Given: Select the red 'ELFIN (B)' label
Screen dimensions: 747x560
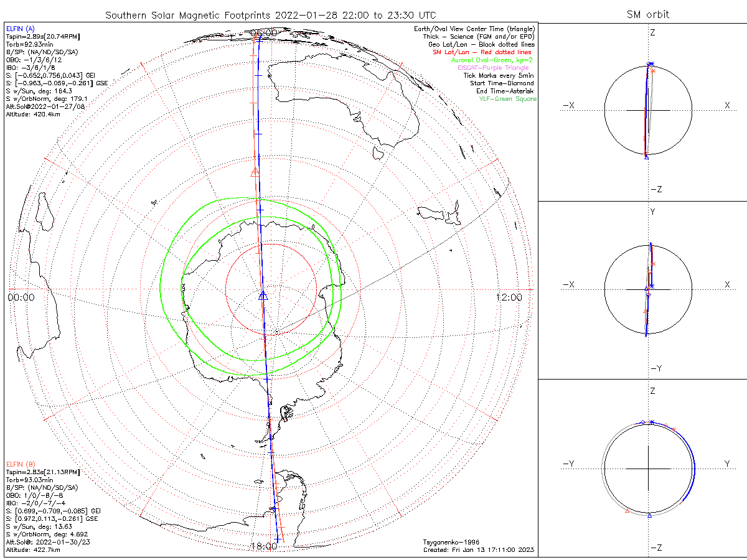Looking at the screenshot, I should [x=22, y=464].
